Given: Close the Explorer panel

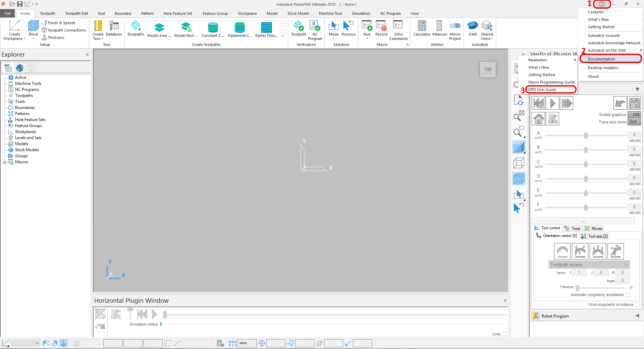Looking at the screenshot, I should (x=87, y=54).
